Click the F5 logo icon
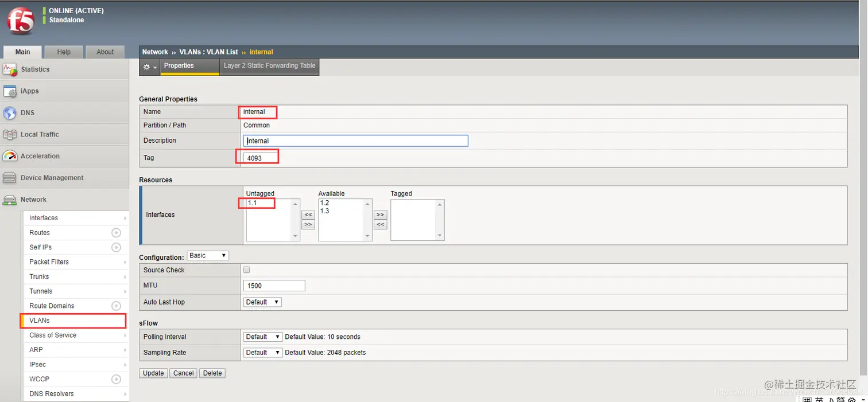This screenshot has height=402, width=868. (x=20, y=21)
